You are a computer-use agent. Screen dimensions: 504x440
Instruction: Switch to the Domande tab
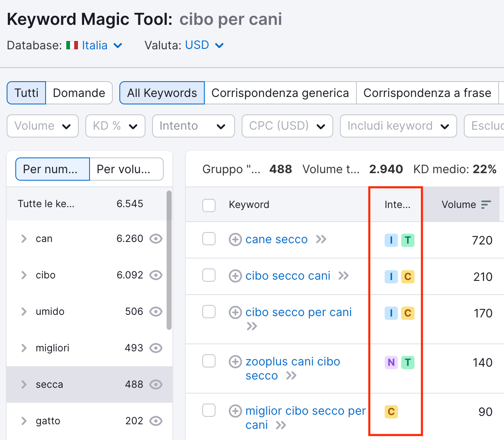[x=79, y=93]
